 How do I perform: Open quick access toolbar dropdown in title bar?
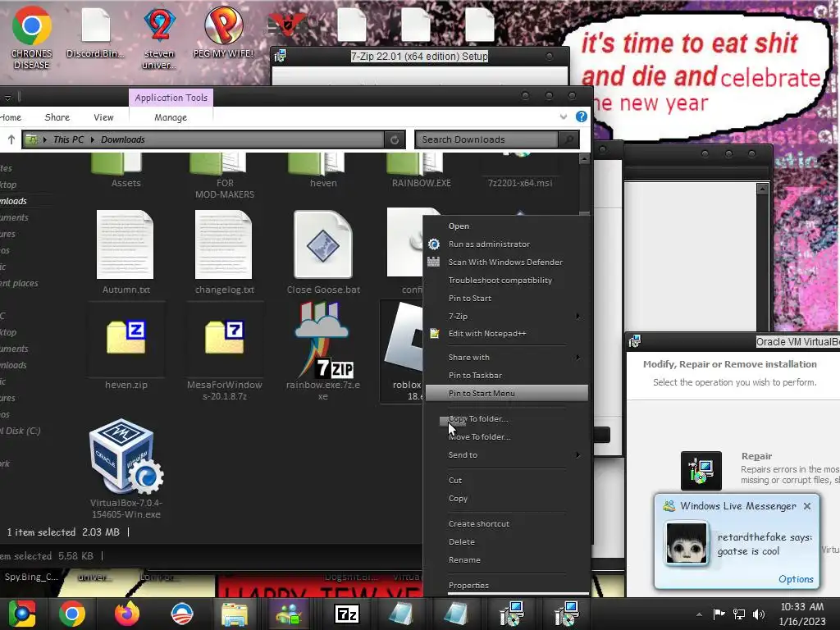pyautogui.click(x=8, y=98)
